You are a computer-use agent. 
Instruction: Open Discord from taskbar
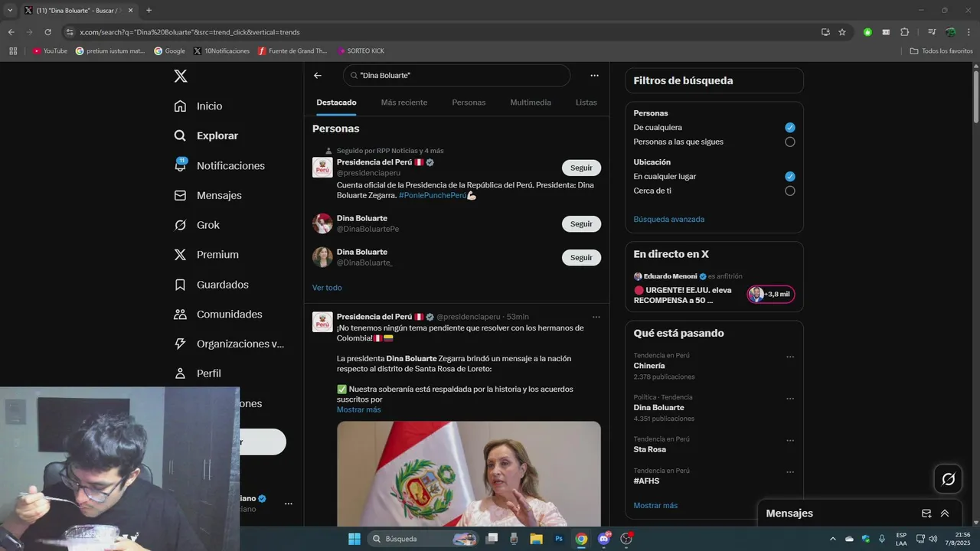(604, 539)
